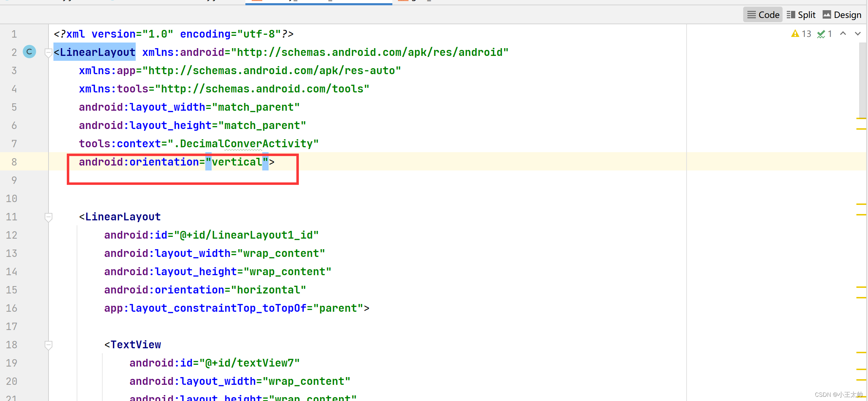
Task: Click the yellow warning icon showing 13
Action: [x=795, y=34]
